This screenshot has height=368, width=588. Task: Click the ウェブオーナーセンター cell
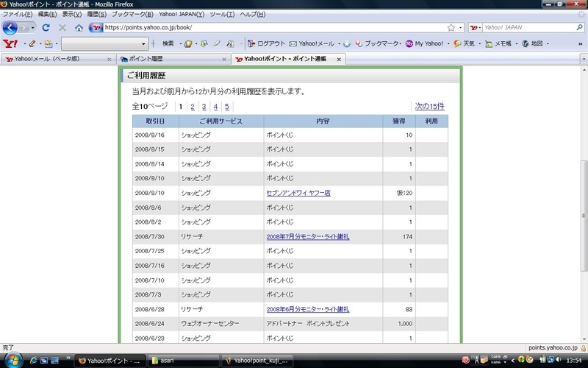pos(221,324)
